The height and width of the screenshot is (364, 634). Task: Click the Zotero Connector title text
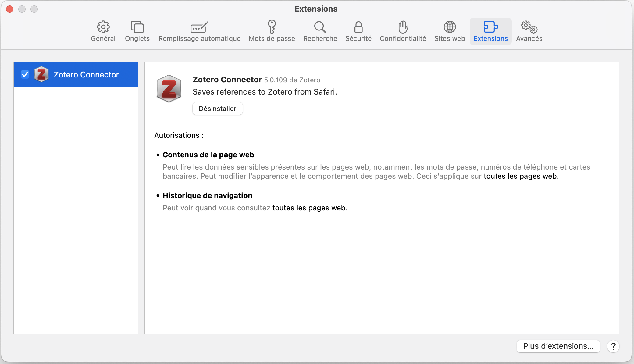click(x=227, y=80)
